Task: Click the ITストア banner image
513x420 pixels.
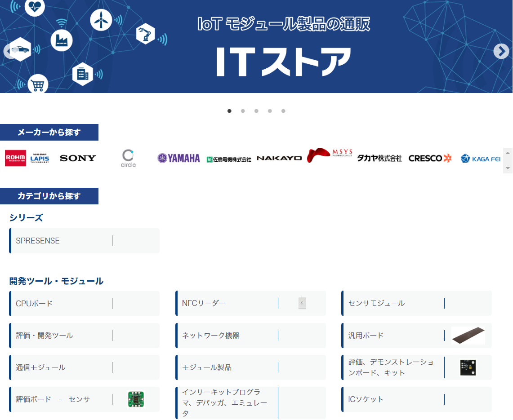Action: pyautogui.click(x=256, y=46)
